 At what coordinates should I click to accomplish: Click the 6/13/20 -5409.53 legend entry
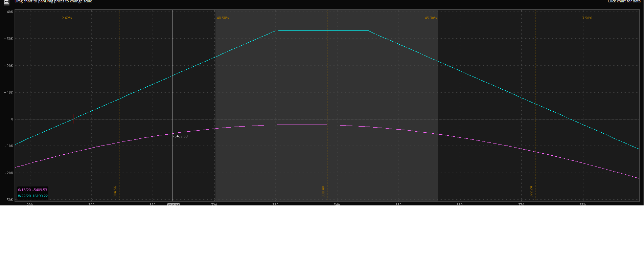32,190
